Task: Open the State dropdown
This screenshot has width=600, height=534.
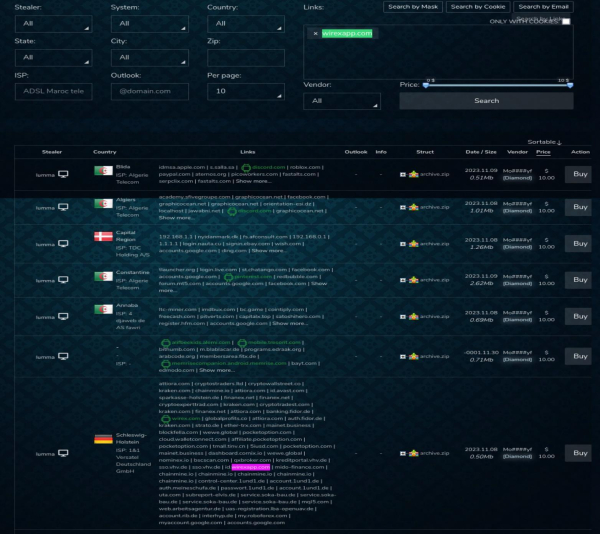Action: coord(54,58)
